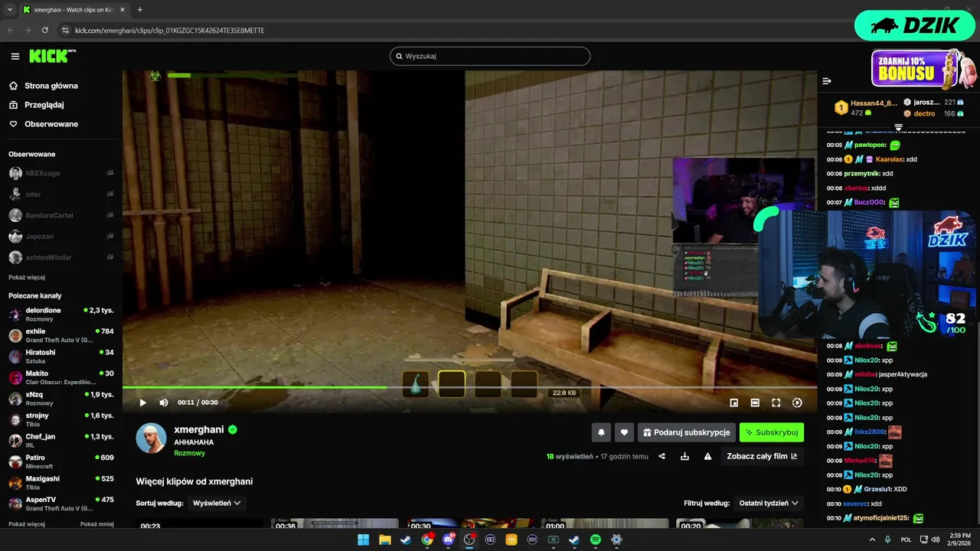The height and width of the screenshot is (551, 980).
Task: Expand recommended channels Pokaż więcej
Action: pos(27,524)
